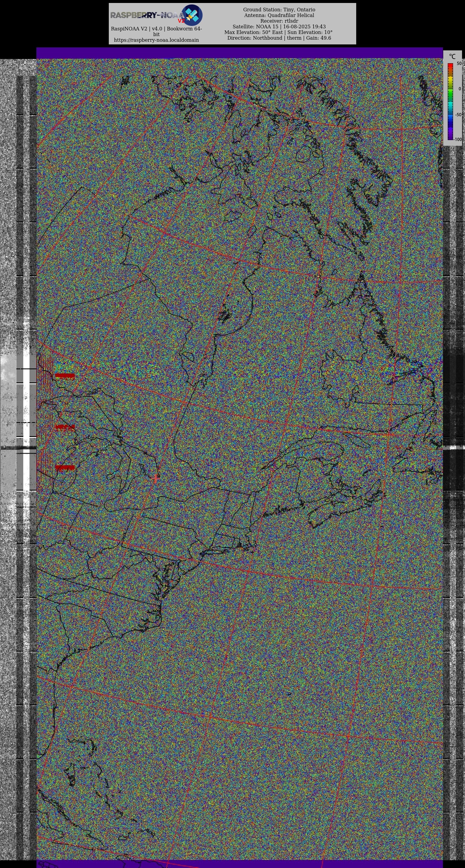Click the middle dark red bar on map
Image resolution: width=465 pixels, height=868 pixels.
tap(65, 427)
